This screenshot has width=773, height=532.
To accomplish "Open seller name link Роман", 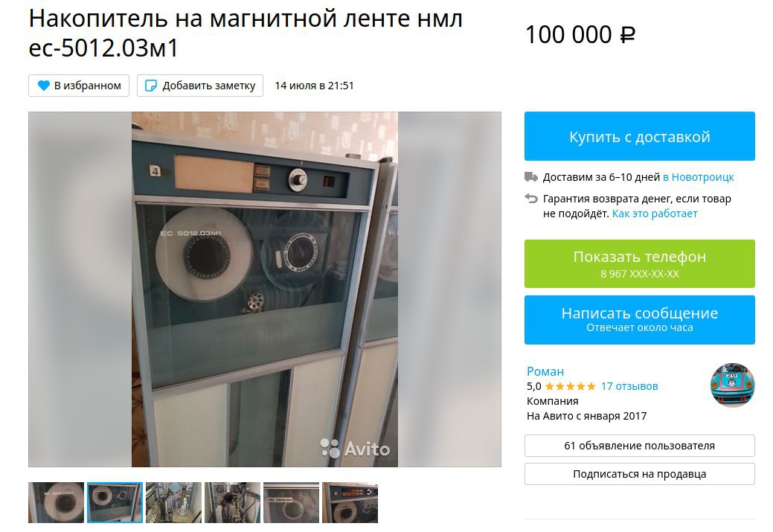I will (545, 371).
